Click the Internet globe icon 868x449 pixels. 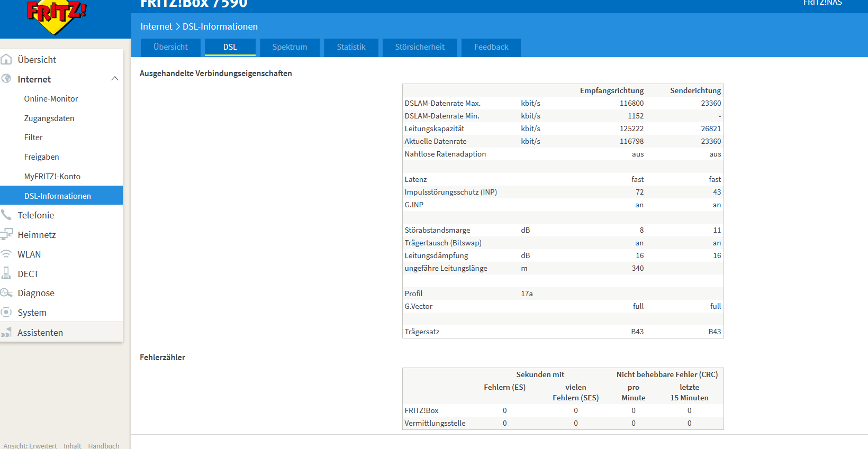(6, 79)
